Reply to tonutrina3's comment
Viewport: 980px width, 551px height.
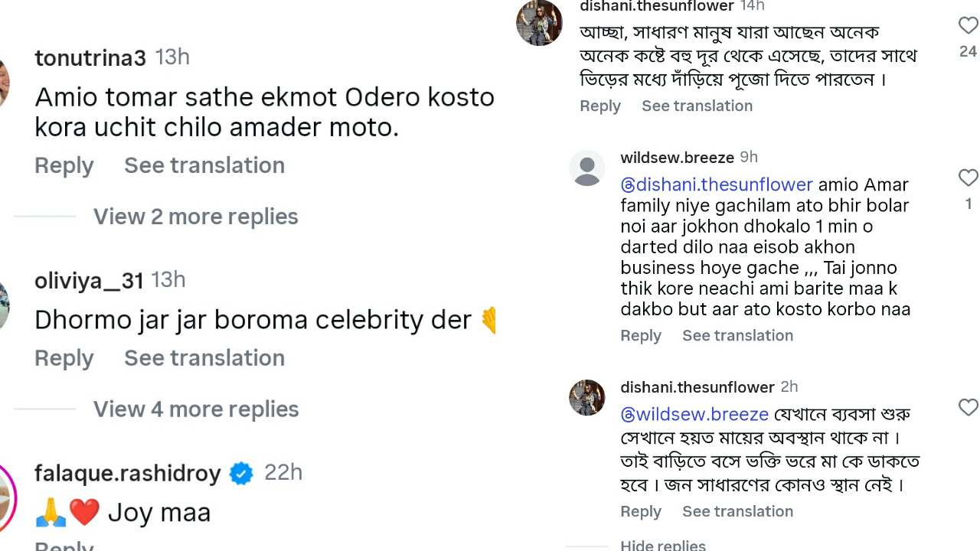click(x=64, y=165)
